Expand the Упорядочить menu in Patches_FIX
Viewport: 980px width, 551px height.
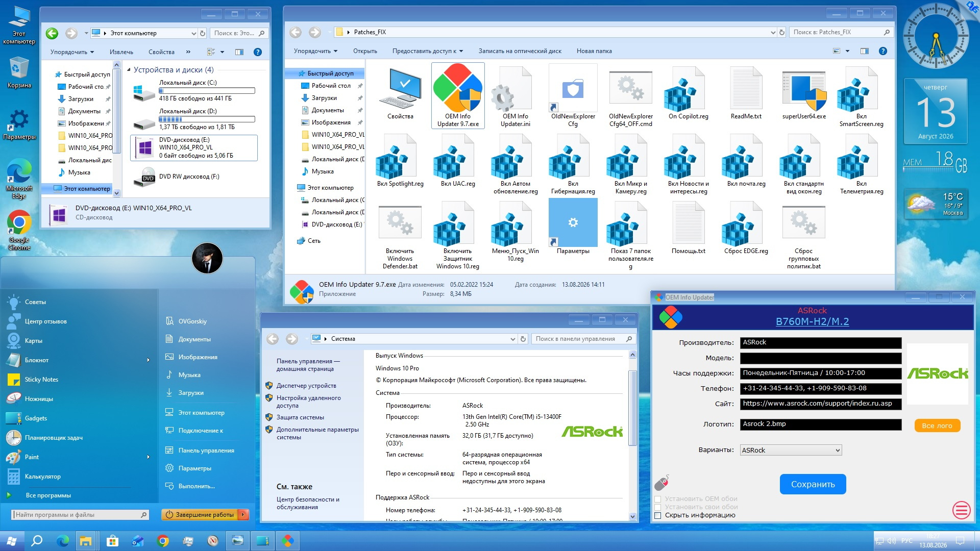(315, 51)
